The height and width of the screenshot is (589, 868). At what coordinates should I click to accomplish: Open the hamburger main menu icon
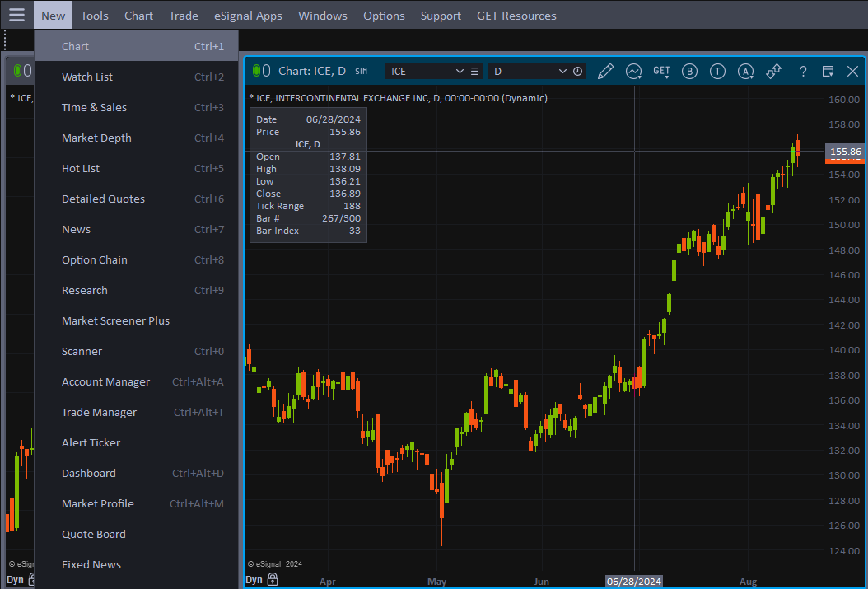[16, 15]
